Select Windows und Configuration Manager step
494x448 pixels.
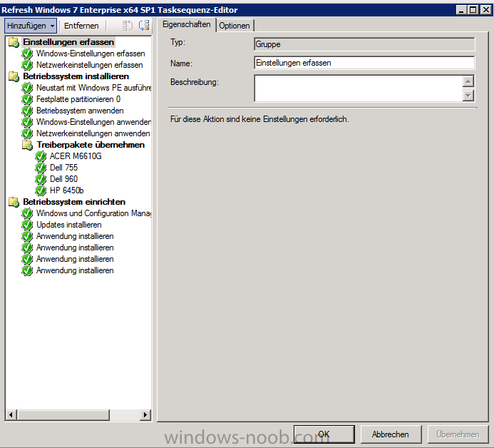[x=93, y=213]
